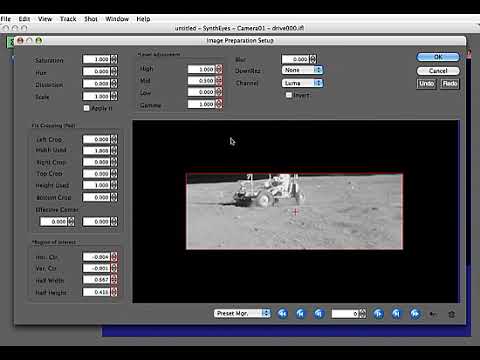Image resolution: width=480 pixels, height=360 pixels.
Task: Open the View menu
Action: click(45, 19)
